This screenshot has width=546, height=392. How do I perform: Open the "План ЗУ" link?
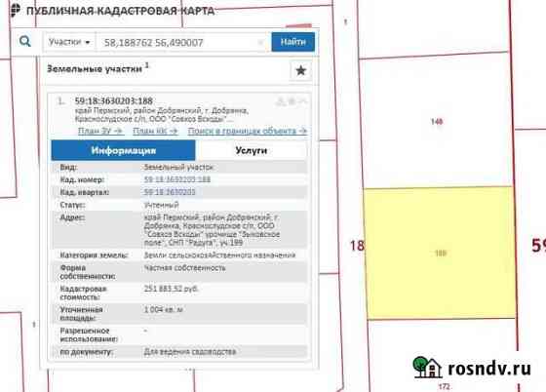click(x=100, y=131)
